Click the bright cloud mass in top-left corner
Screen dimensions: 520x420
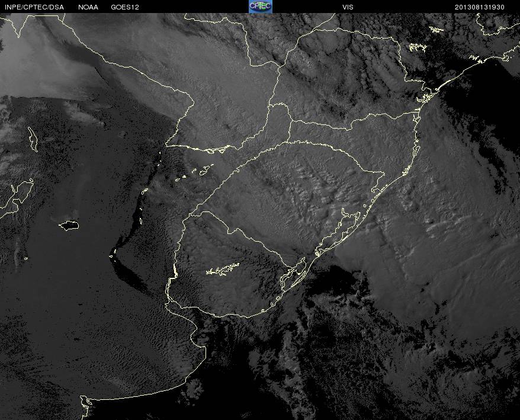[36, 59]
